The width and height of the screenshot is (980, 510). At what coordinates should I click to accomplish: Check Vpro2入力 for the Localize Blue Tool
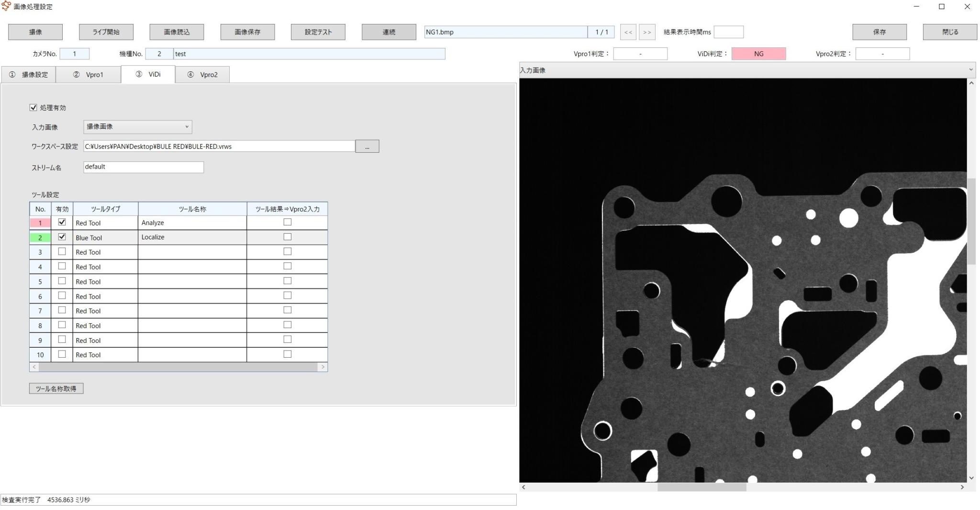(287, 236)
